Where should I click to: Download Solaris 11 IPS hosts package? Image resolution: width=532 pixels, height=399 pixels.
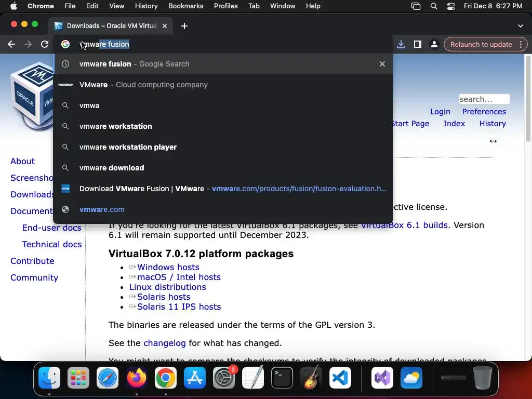tap(179, 307)
